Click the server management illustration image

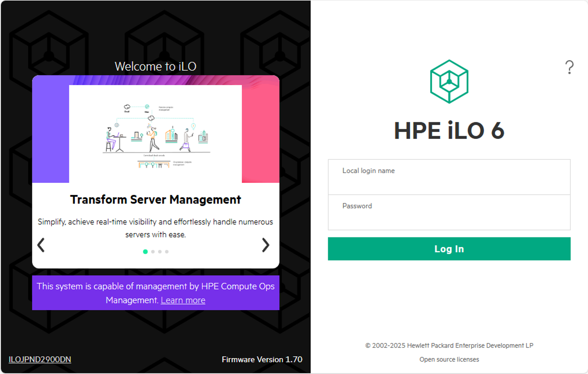click(155, 134)
